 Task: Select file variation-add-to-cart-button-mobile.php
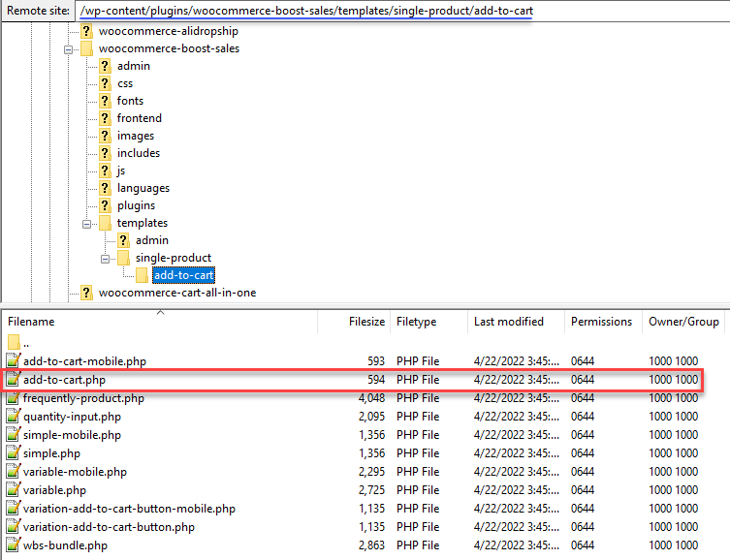click(129, 509)
